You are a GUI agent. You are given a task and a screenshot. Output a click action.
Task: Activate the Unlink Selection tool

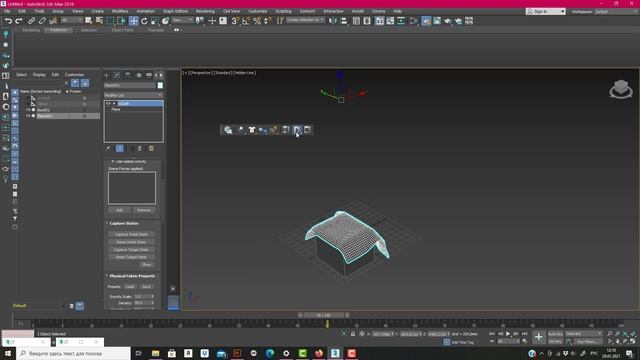42,21
